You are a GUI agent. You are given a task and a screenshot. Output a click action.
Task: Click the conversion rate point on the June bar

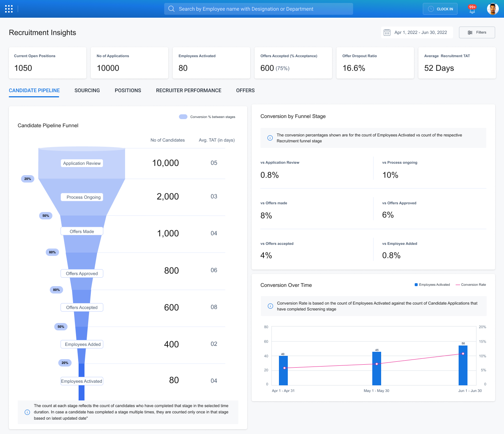tap(463, 354)
